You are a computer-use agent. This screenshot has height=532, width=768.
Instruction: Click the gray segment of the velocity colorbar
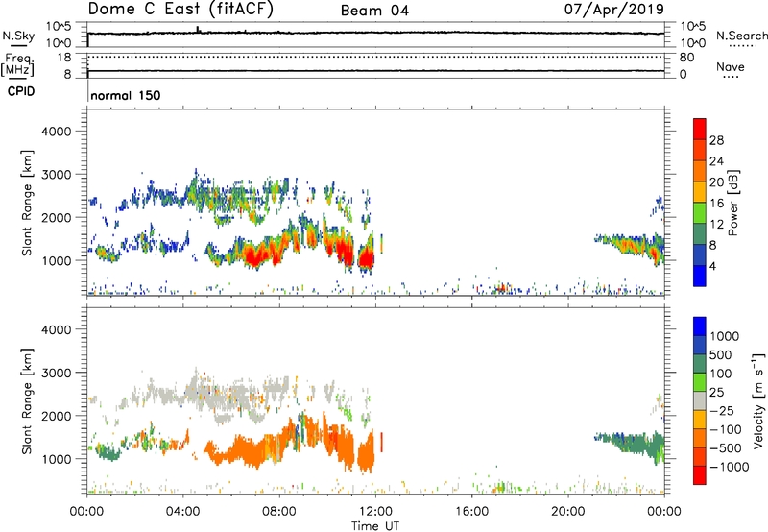coord(700,401)
